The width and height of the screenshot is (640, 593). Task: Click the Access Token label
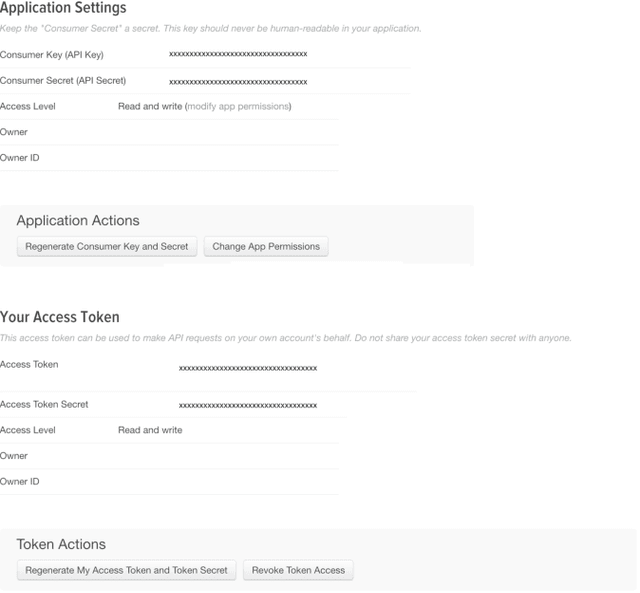tap(29, 364)
